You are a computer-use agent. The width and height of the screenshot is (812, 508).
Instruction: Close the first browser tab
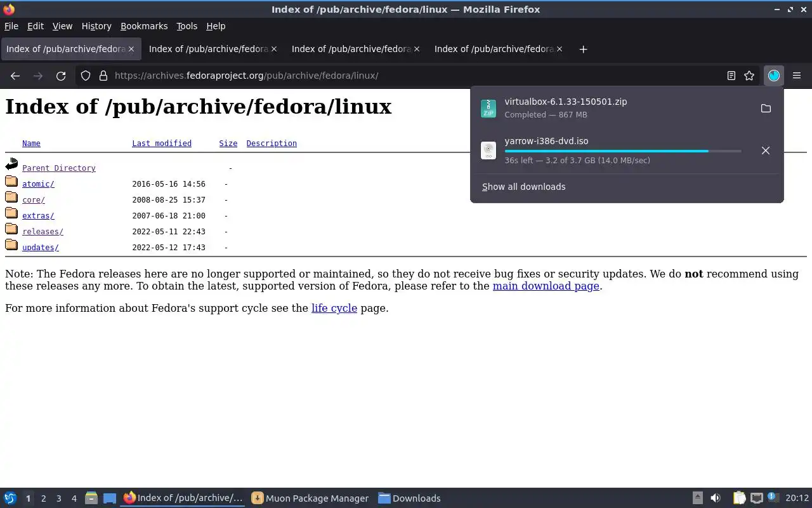(x=131, y=49)
